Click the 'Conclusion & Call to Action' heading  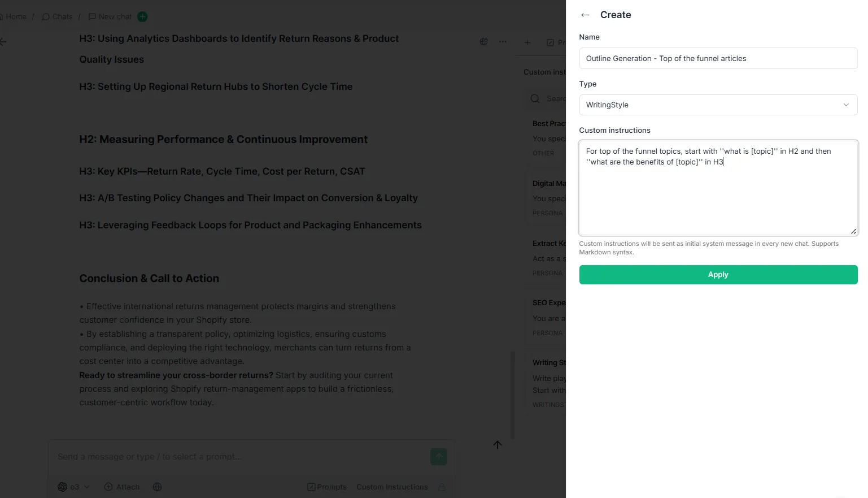149,278
